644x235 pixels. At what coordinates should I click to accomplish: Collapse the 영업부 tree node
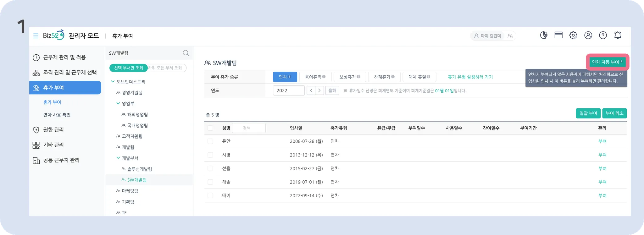118,103
